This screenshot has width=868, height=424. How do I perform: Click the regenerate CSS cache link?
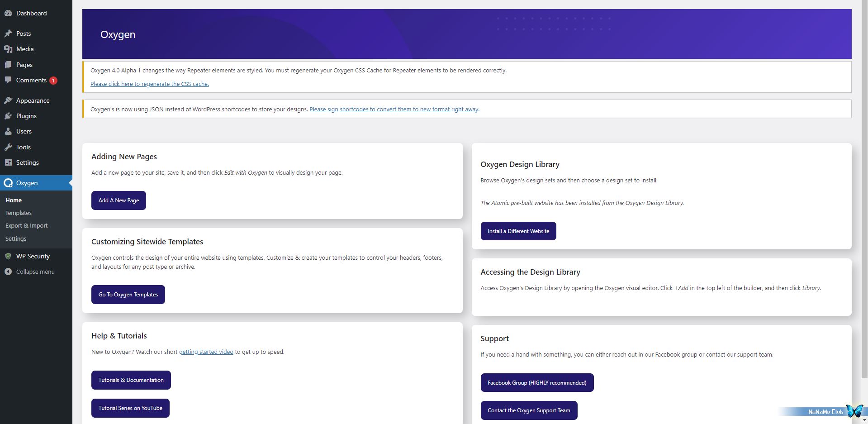149,84
